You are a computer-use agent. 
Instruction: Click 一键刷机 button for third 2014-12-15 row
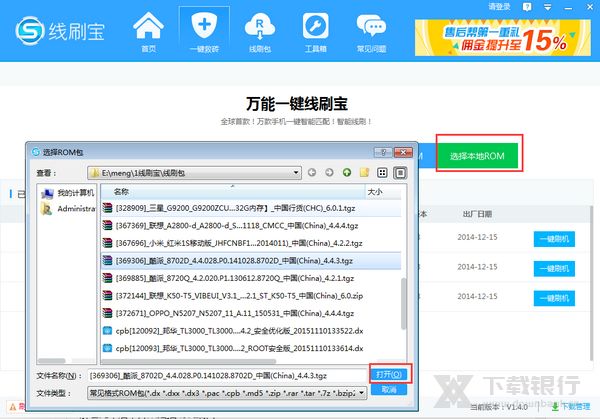coord(554,298)
